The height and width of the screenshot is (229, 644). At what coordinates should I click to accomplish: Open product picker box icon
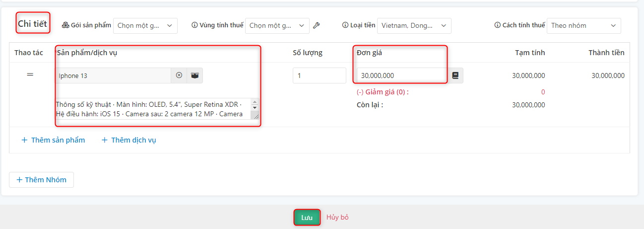[x=195, y=76]
